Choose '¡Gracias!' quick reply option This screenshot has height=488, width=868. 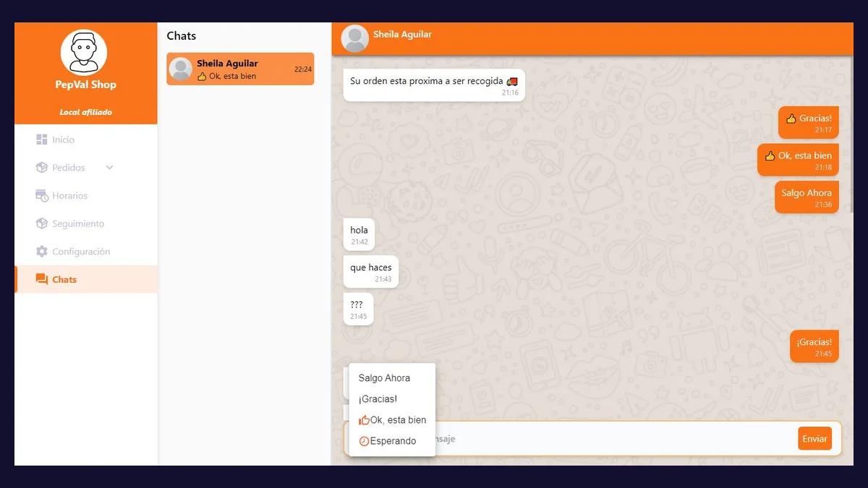click(392, 399)
